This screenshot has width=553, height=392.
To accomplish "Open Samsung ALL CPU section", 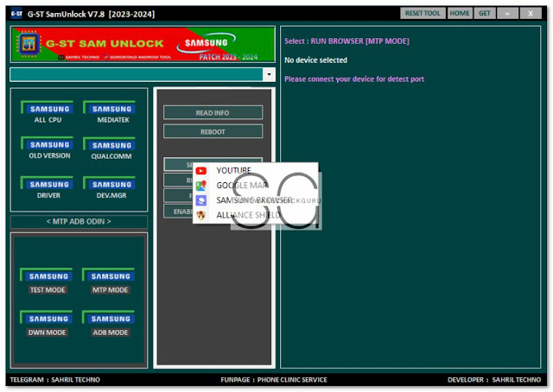I will pos(48,112).
